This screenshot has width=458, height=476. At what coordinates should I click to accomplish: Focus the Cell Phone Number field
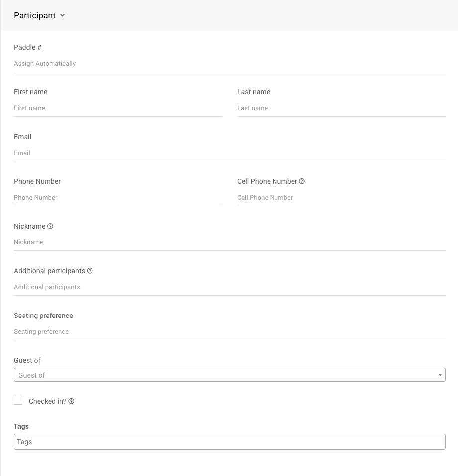pos(341,198)
